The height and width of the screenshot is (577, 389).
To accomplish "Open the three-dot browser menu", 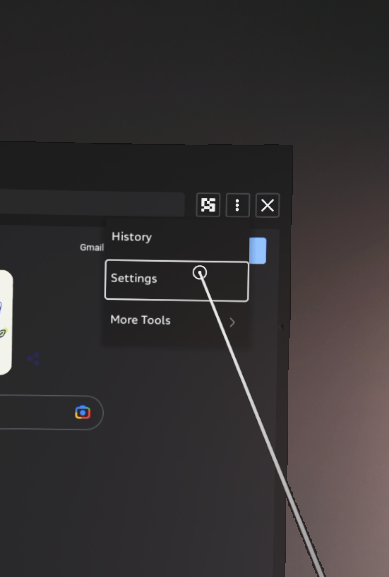I will point(237,205).
